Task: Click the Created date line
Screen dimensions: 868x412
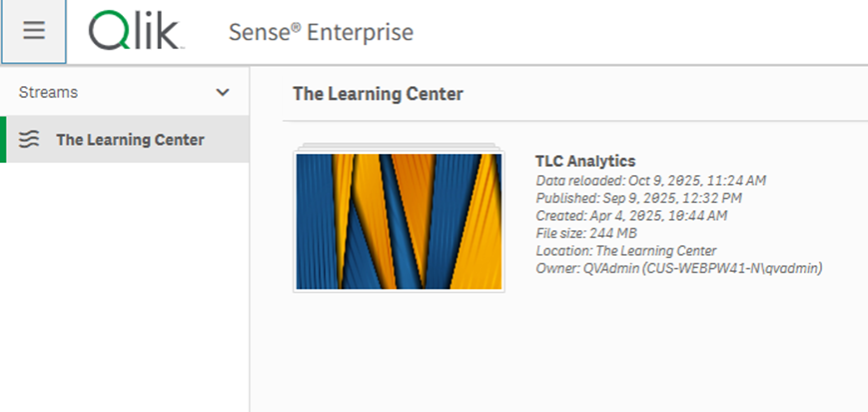Action: tap(631, 215)
